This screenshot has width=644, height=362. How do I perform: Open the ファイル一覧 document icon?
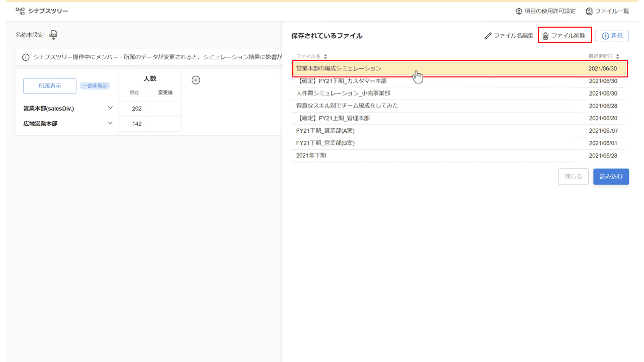[589, 11]
